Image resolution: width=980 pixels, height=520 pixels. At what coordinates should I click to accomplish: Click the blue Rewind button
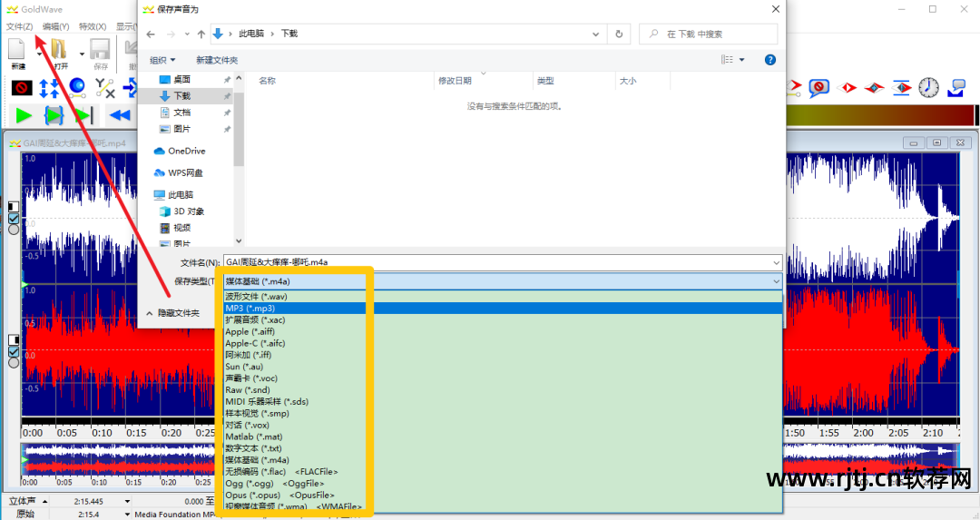pos(120,115)
